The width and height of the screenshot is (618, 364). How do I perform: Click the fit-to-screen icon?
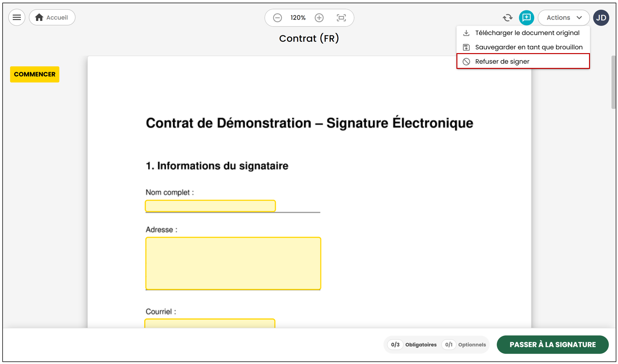[341, 18]
